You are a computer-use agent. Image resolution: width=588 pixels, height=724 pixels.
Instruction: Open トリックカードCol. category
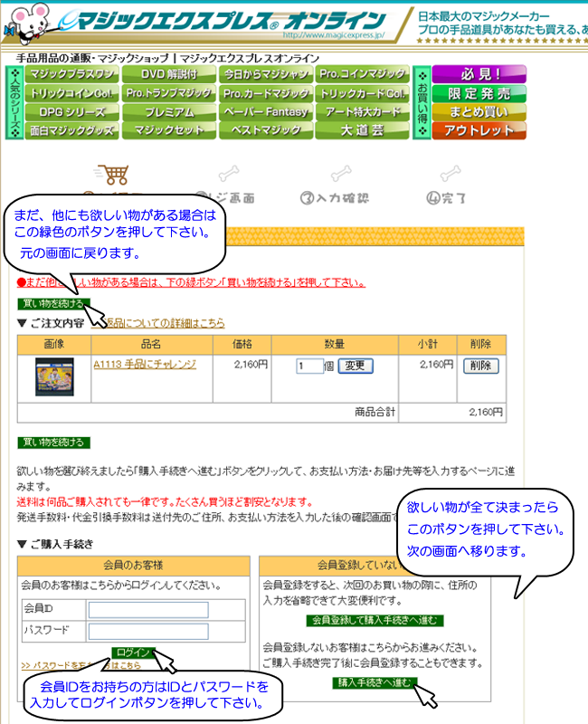(363, 93)
